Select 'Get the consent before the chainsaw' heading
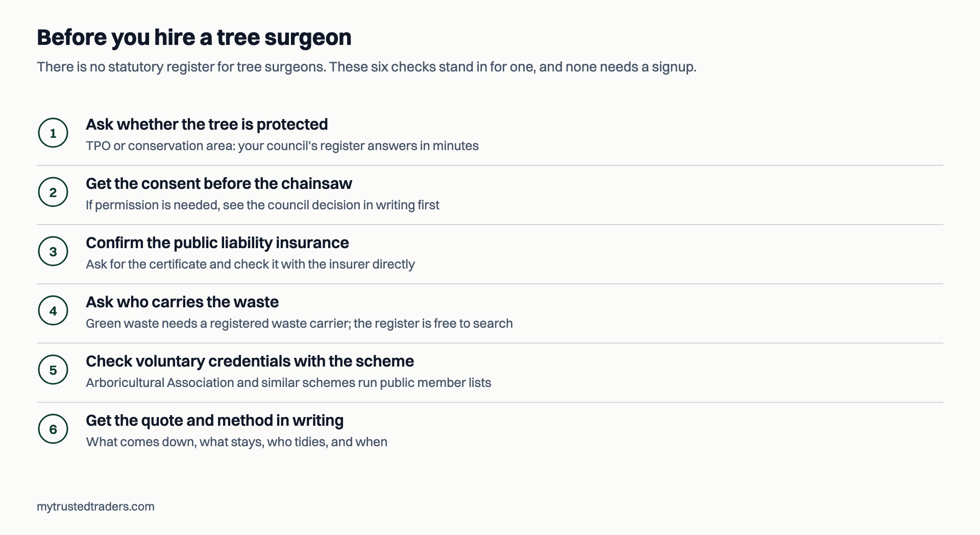 pyautogui.click(x=219, y=183)
